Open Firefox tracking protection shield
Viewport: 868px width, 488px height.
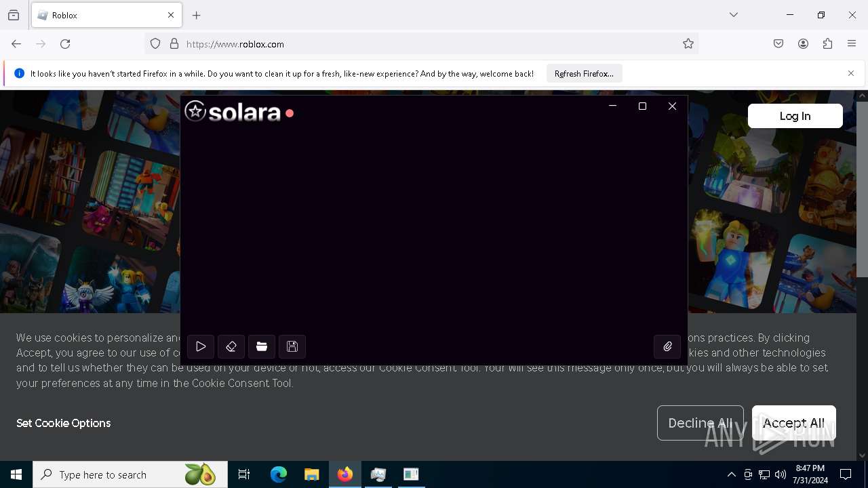pos(155,44)
